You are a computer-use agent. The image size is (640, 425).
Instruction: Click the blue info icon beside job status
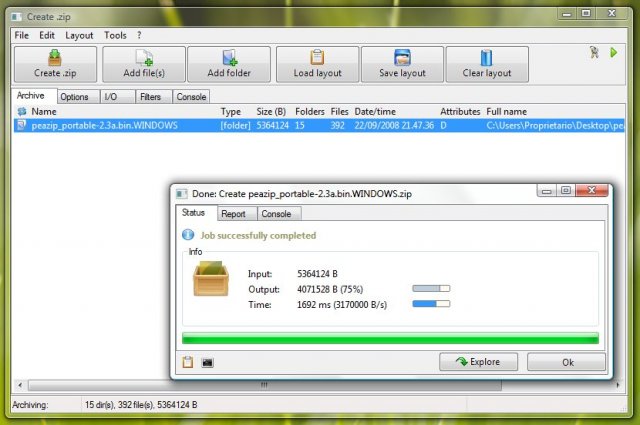click(188, 235)
